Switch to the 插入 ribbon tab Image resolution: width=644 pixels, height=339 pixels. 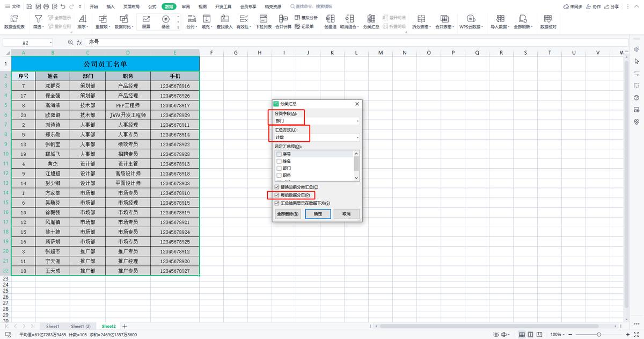[x=111, y=6]
